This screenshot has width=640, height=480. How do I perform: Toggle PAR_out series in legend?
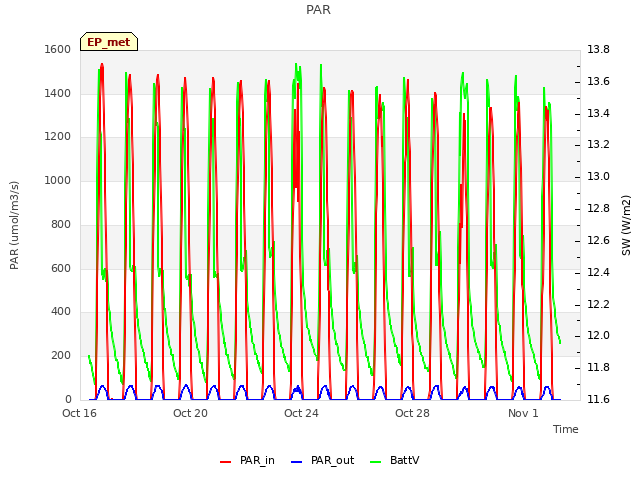point(322,460)
